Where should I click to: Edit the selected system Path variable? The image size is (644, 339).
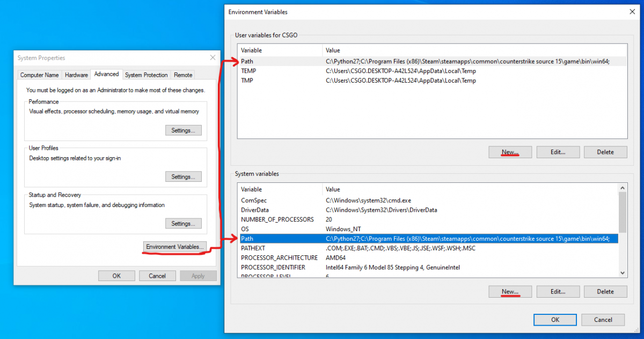click(558, 291)
